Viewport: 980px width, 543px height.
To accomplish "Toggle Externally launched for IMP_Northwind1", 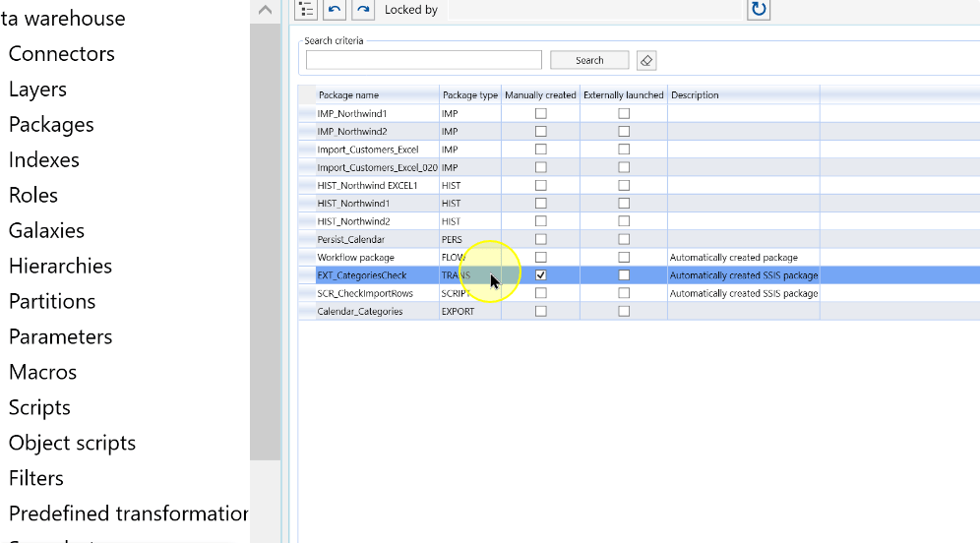I will click(x=624, y=114).
